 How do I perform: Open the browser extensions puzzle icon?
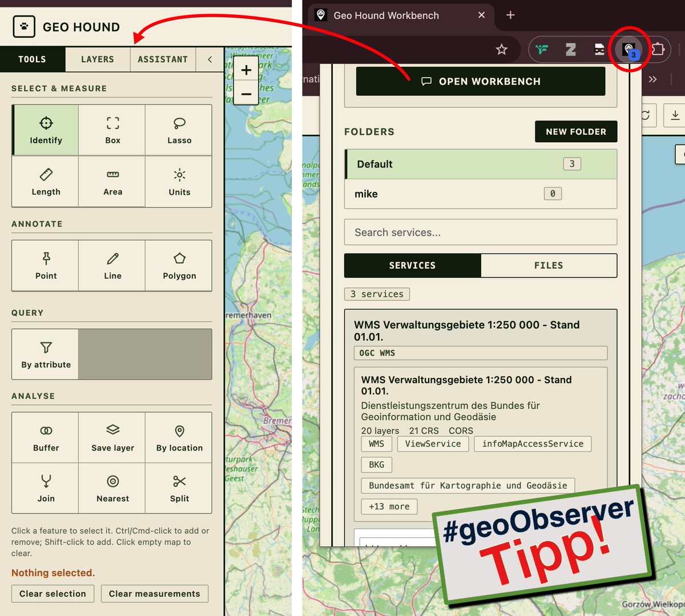tap(658, 50)
